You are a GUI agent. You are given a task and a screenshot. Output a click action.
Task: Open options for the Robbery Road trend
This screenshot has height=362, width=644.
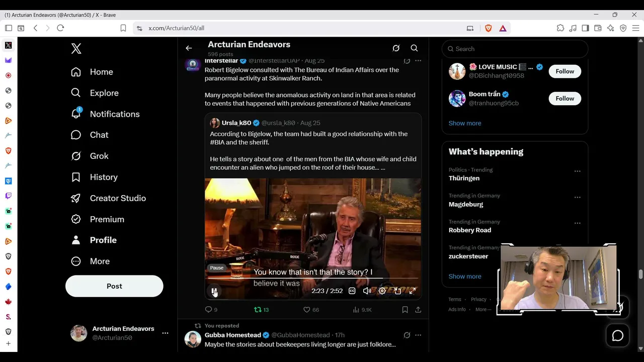click(577, 223)
